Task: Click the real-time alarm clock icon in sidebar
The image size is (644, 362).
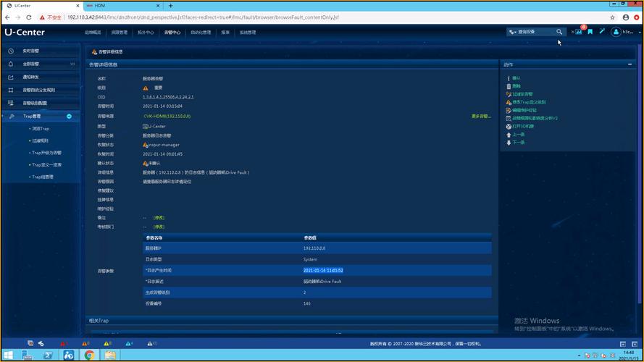Action: (11, 51)
